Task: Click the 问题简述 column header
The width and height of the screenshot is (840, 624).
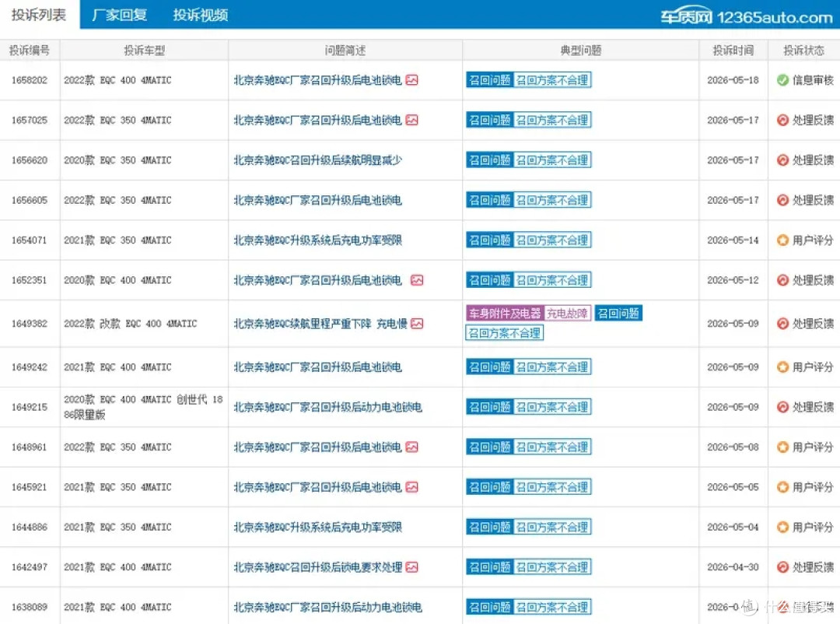Action: (x=345, y=51)
